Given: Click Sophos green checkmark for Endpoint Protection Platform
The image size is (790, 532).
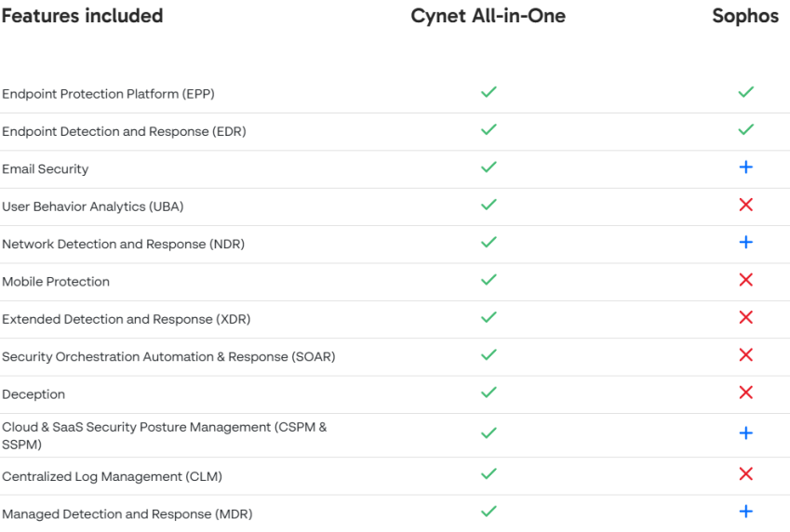Looking at the screenshot, I should click(x=745, y=92).
